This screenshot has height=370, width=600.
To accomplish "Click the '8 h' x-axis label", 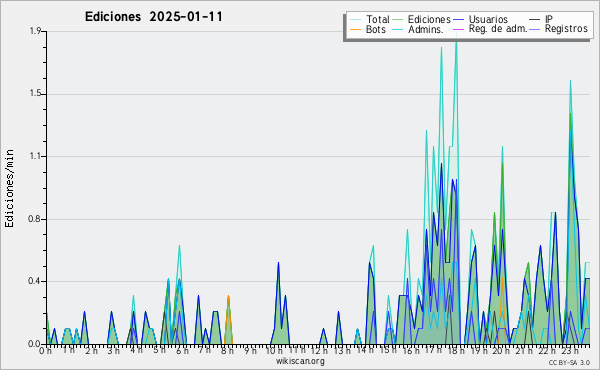I will pos(227,350).
